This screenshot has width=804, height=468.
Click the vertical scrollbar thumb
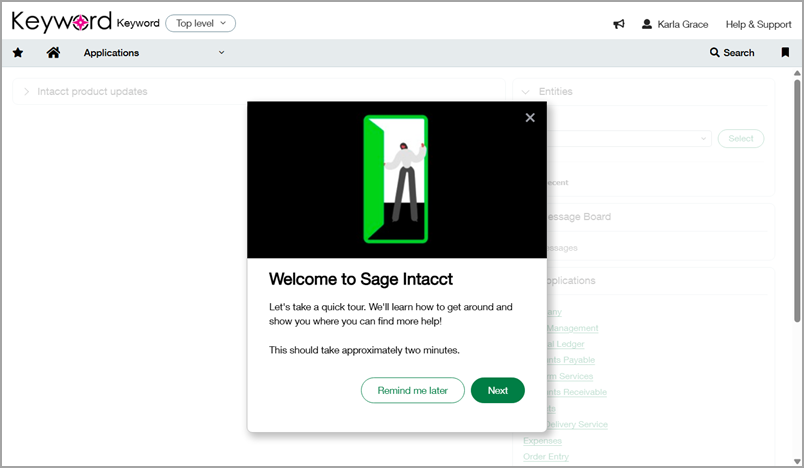797,200
